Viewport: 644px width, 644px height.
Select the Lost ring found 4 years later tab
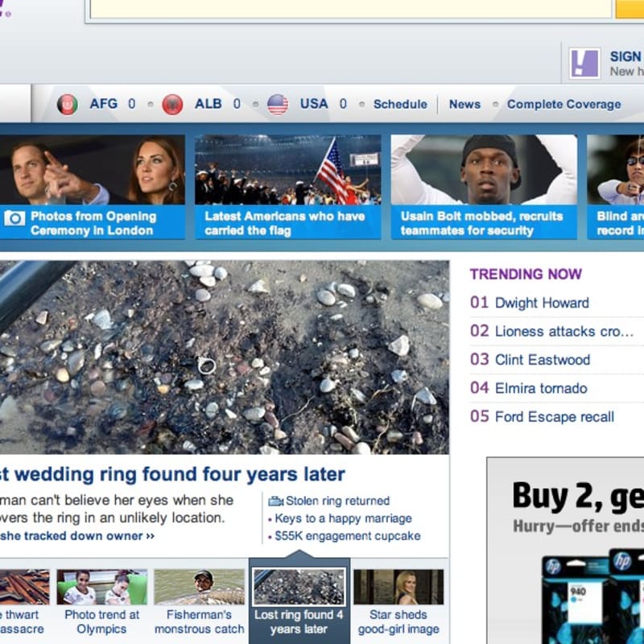pyautogui.click(x=299, y=601)
